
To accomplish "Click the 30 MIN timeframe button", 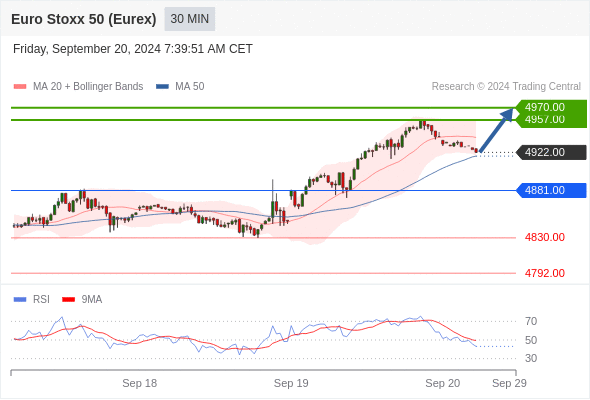I will (190, 19).
